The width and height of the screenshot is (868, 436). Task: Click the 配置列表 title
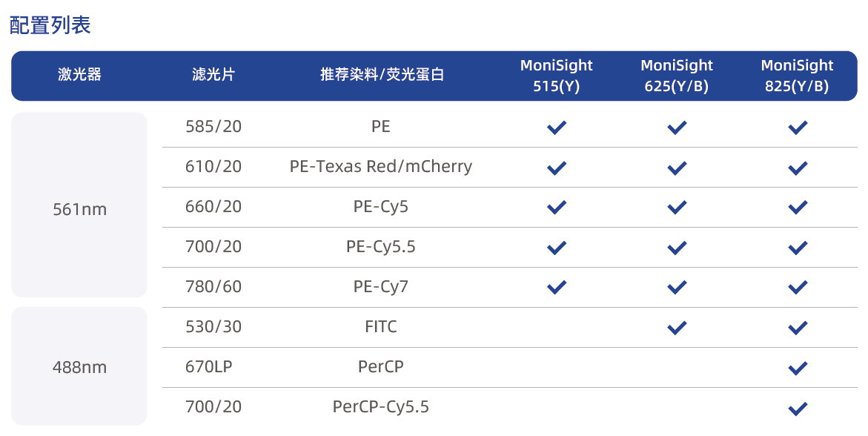(50, 25)
